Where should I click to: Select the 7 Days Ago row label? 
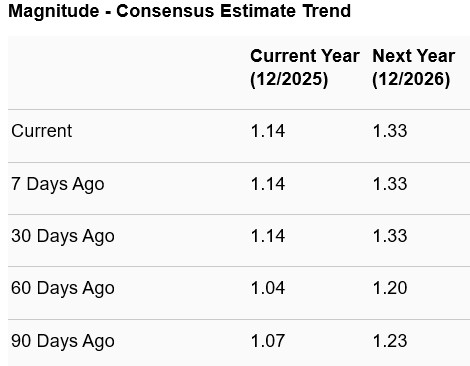pos(58,184)
